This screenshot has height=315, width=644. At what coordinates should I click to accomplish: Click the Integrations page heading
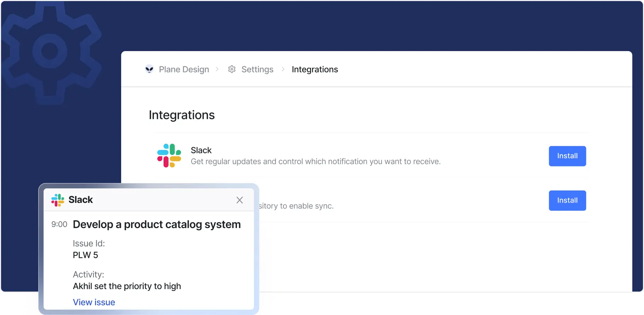click(181, 115)
